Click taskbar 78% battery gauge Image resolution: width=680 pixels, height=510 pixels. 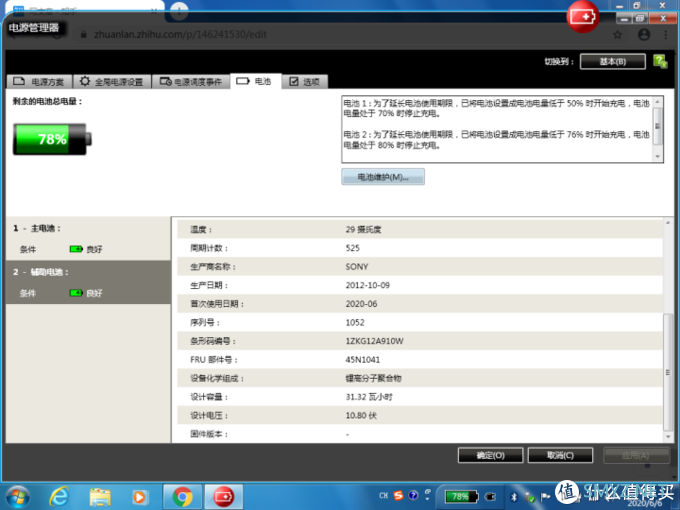[x=461, y=497]
